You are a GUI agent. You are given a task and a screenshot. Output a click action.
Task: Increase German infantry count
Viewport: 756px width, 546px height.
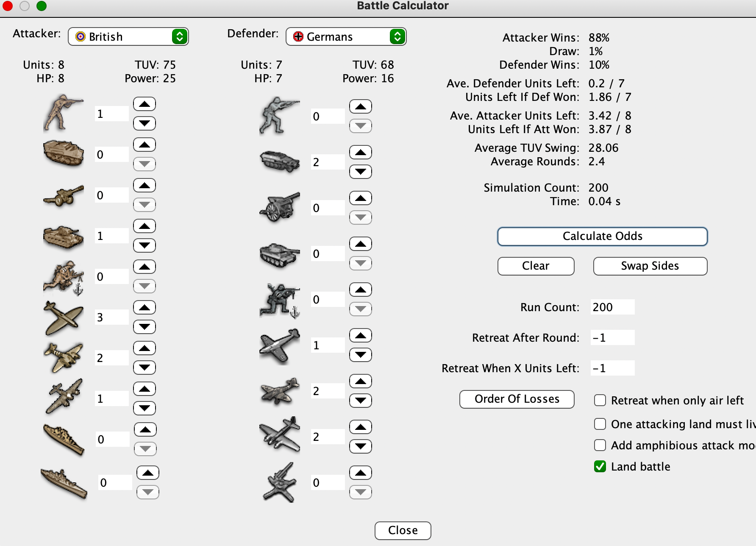pyautogui.click(x=361, y=106)
